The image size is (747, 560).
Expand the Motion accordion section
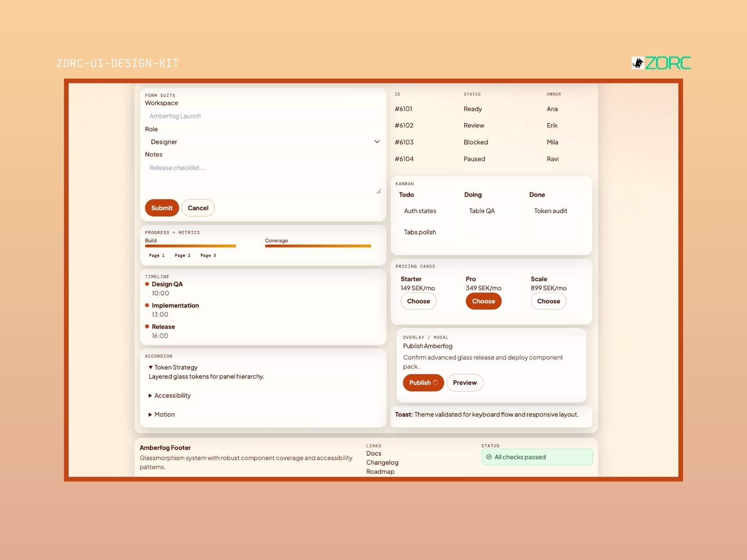(x=162, y=414)
